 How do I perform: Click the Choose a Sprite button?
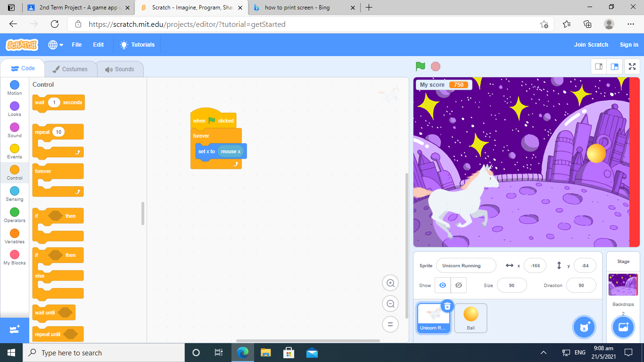pyautogui.click(x=585, y=327)
